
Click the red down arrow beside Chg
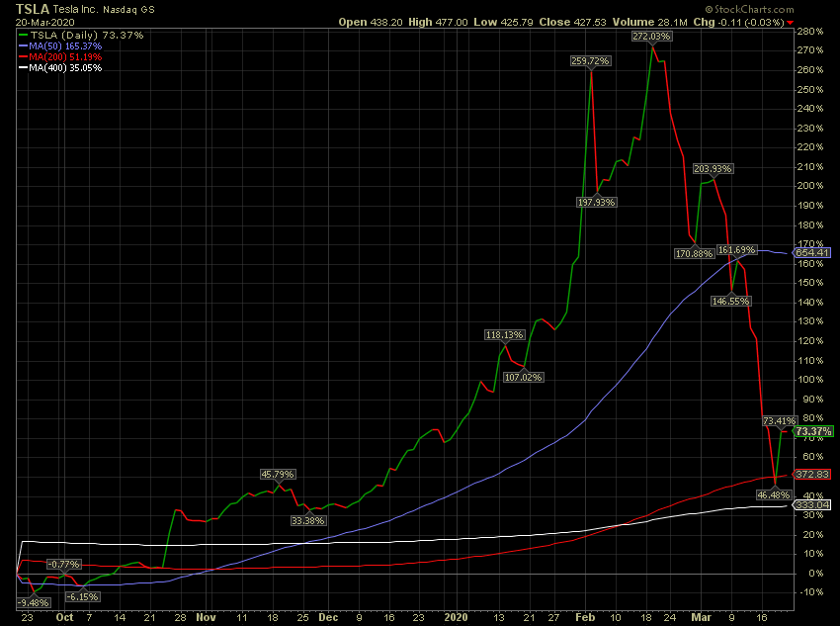point(791,23)
